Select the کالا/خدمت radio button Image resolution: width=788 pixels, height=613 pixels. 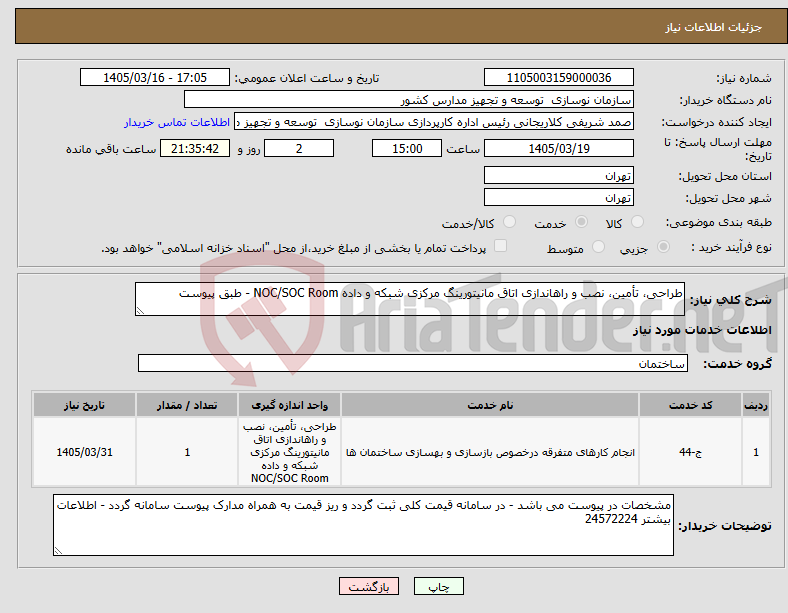tap(510, 222)
